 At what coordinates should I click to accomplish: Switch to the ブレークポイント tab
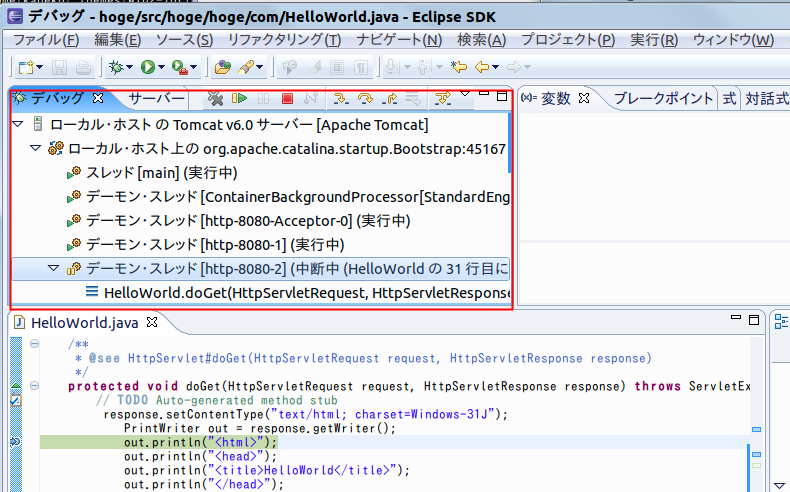click(664, 99)
